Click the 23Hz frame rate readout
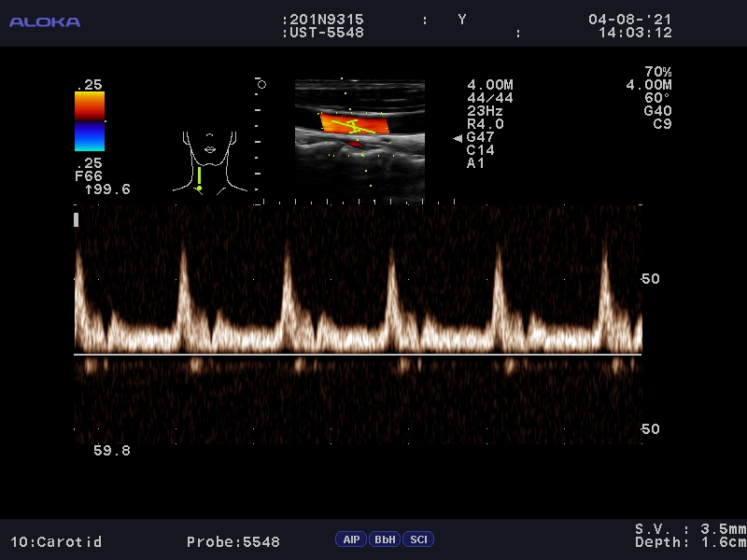The height and width of the screenshot is (560, 747). [486, 111]
